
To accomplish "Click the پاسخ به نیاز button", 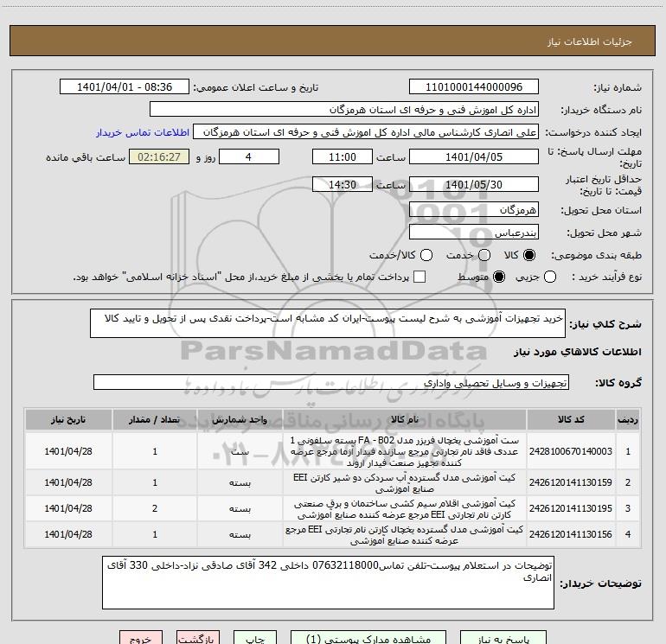I will [503, 638].
